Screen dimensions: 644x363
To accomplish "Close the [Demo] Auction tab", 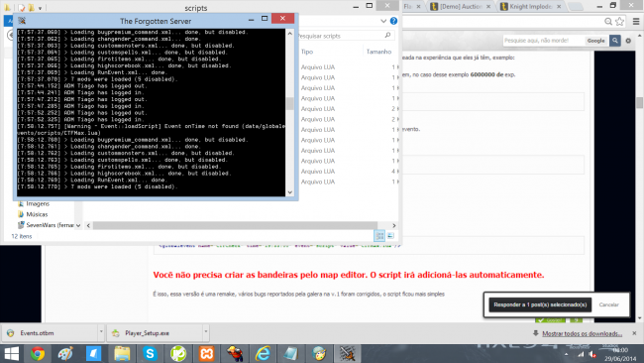I will click(x=488, y=7).
